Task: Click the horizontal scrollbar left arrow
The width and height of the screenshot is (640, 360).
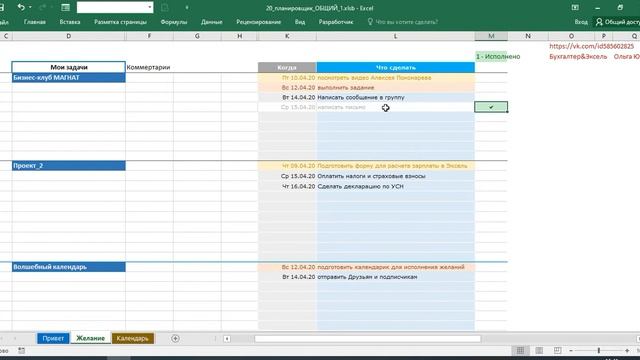Action: (227, 339)
